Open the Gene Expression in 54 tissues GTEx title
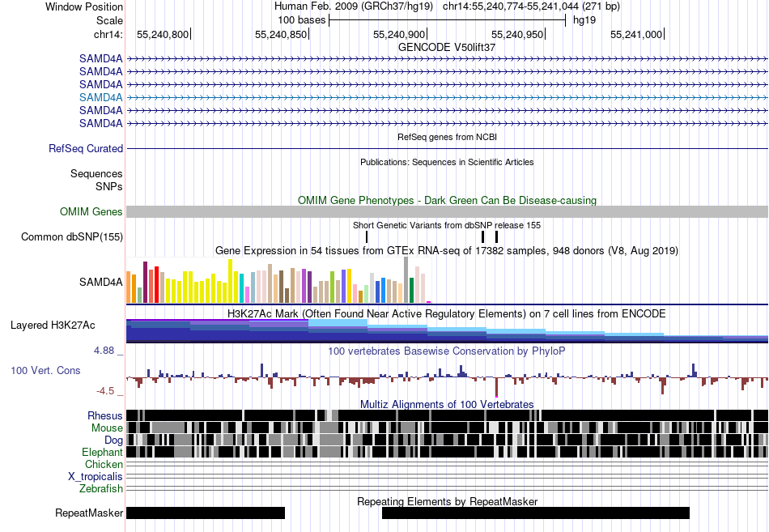 pyautogui.click(x=447, y=251)
